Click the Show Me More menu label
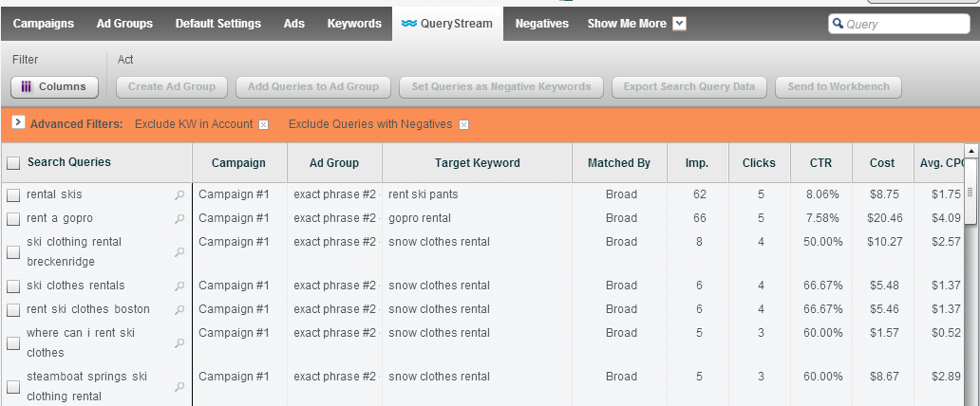Viewport: 980px width, 406px height. (627, 24)
